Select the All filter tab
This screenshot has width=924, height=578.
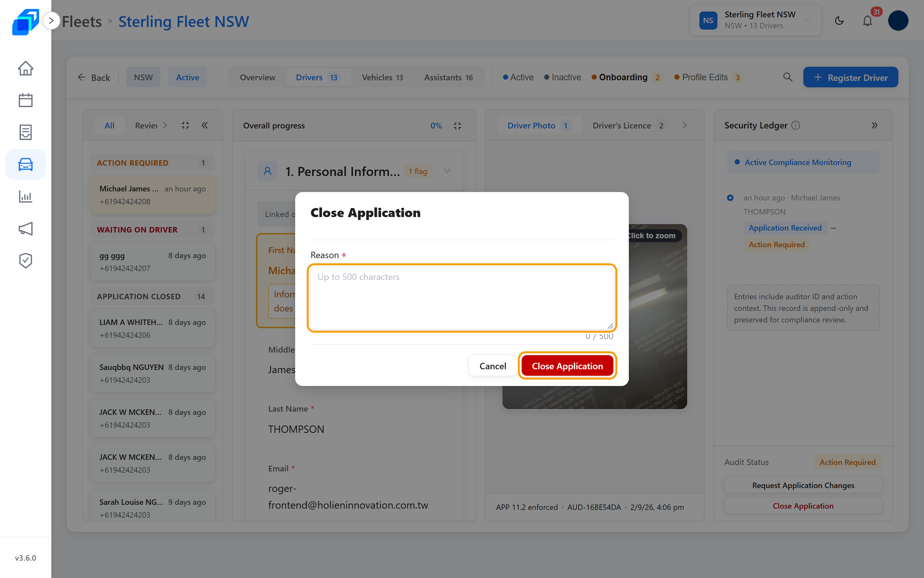pyautogui.click(x=110, y=125)
